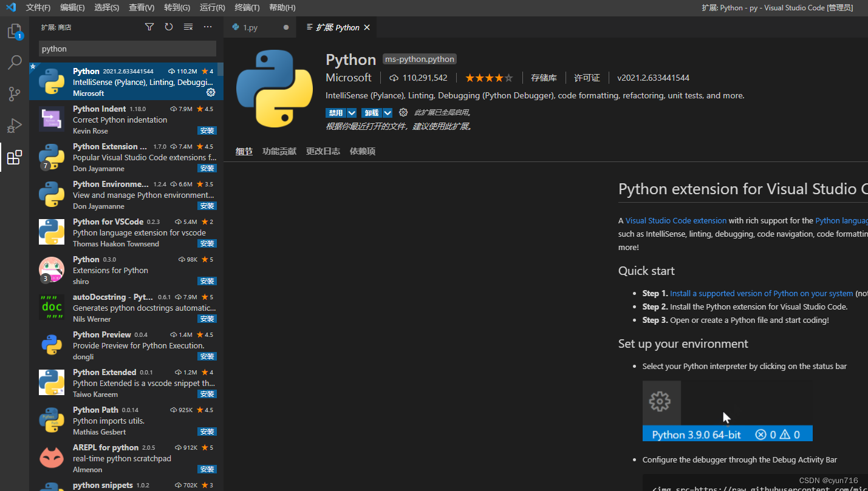The width and height of the screenshot is (868, 491).
Task: Click the Microsoft publisher link
Action: (349, 78)
